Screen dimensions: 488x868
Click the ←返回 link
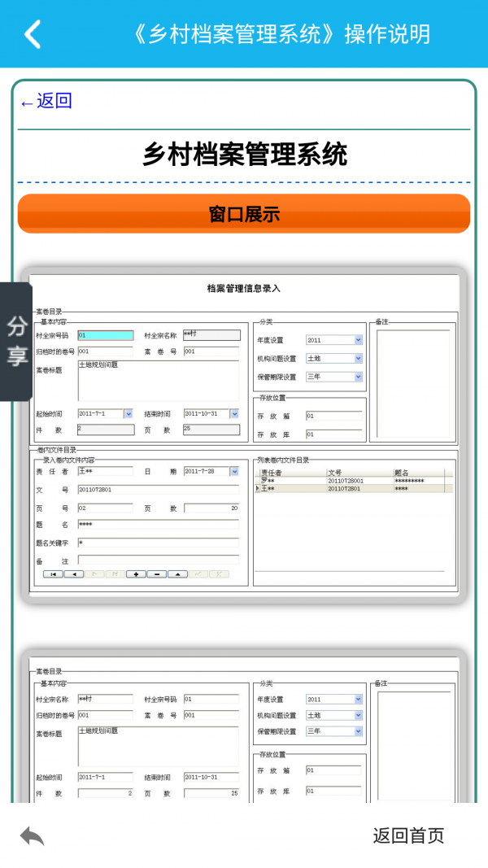click(46, 101)
